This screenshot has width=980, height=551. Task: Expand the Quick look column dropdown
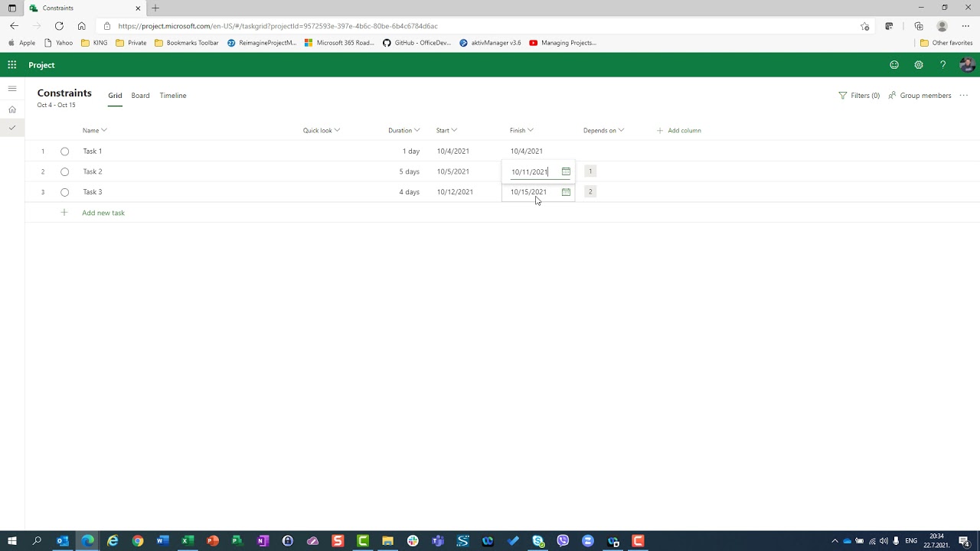[x=337, y=130]
